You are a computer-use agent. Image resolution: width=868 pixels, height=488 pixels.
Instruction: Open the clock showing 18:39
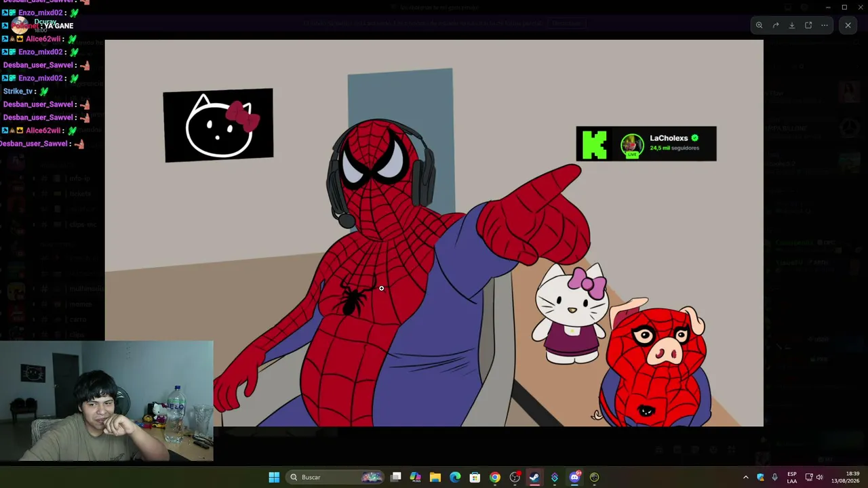846,477
